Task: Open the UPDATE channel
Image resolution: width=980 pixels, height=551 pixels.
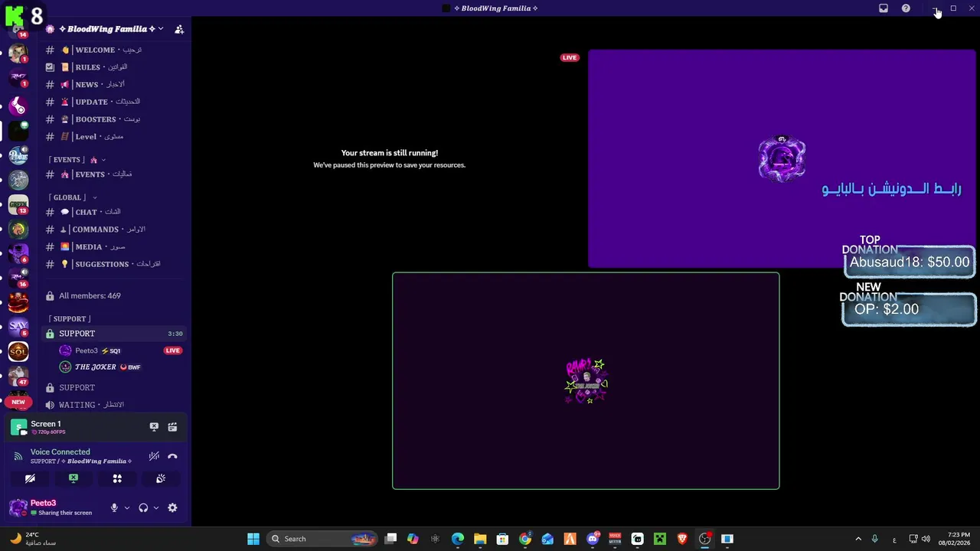Action: pyautogui.click(x=115, y=102)
